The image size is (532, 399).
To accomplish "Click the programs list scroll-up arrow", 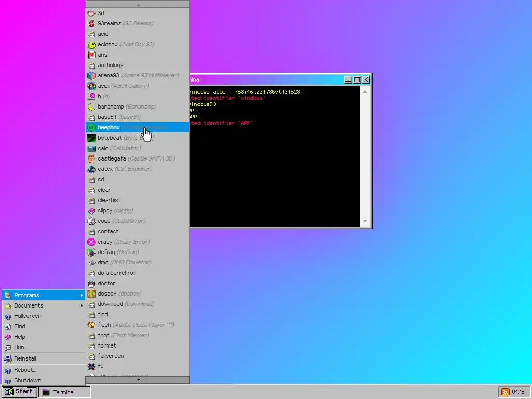I will (x=138, y=4).
